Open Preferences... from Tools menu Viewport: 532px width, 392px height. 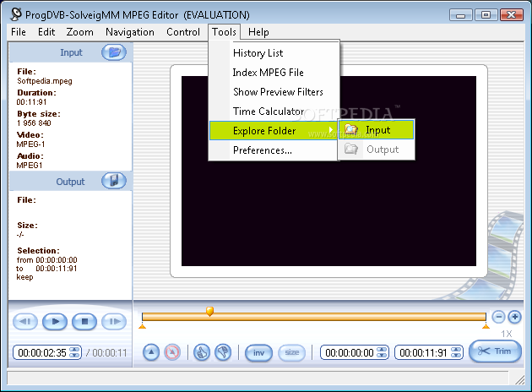click(274, 150)
